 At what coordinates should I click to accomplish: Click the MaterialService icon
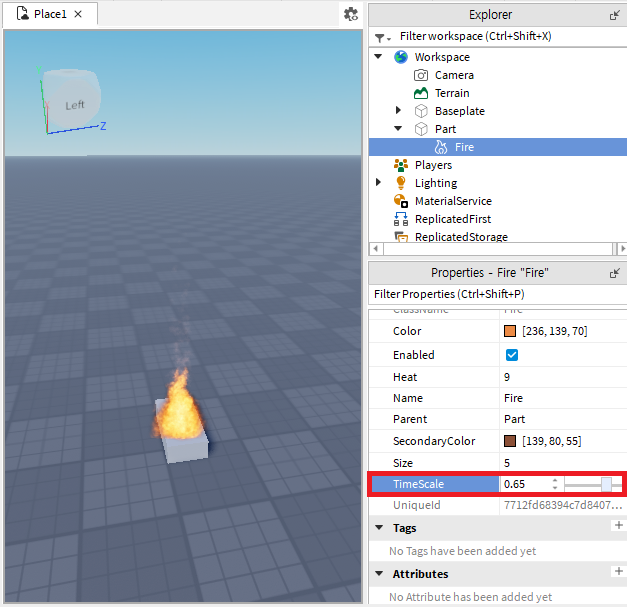click(x=401, y=201)
